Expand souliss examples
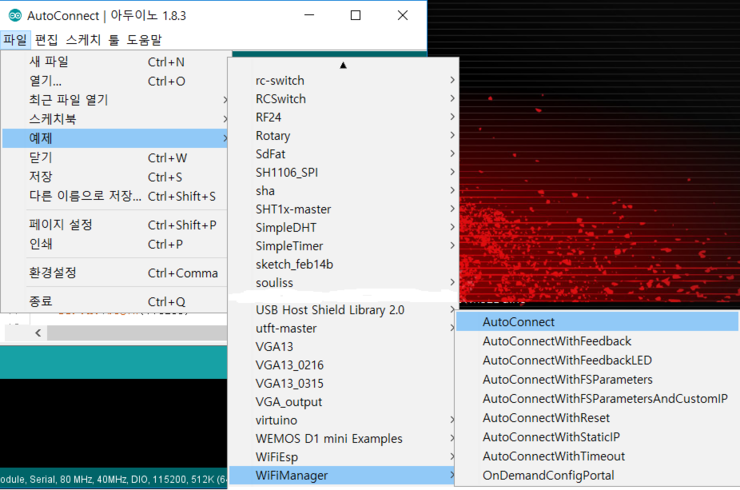This screenshot has width=740, height=490. click(x=343, y=283)
